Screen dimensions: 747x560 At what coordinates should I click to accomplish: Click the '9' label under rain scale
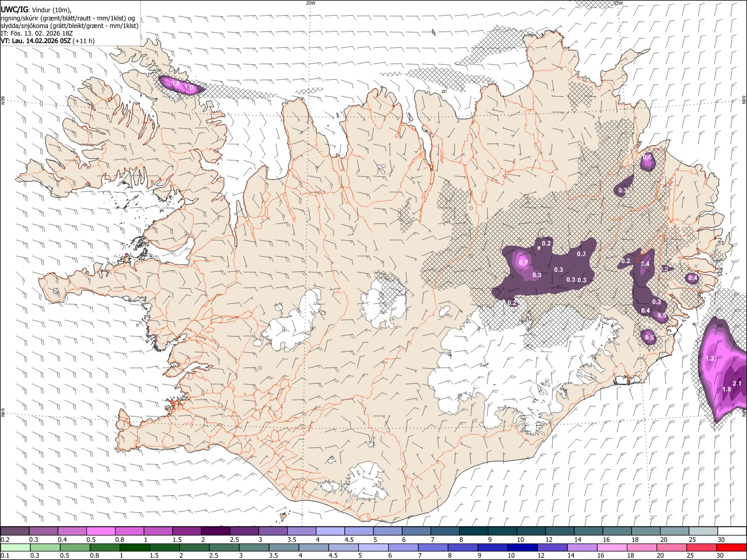pyautogui.click(x=479, y=555)
